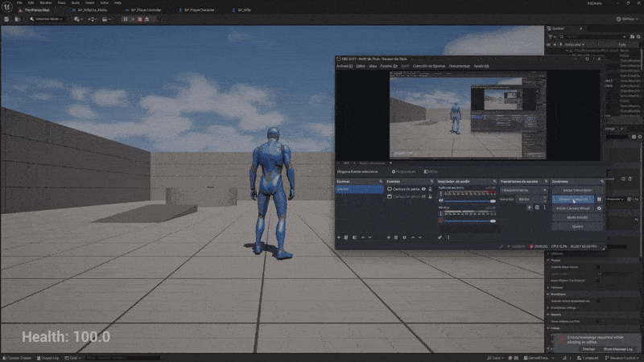Open the Unreal Window menu
The image size is (644, 362).
tap(46, 2)
